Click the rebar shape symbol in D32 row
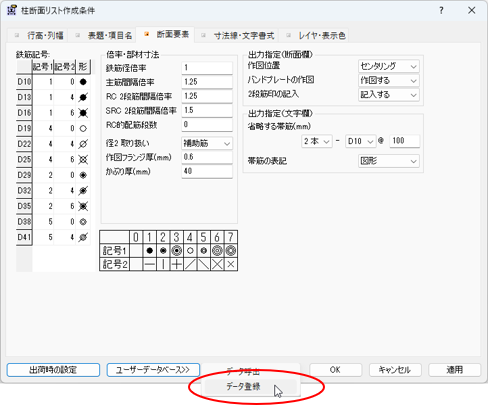This screenshot has height=410, width=490. pyautogui.click(x=83, y=191)
